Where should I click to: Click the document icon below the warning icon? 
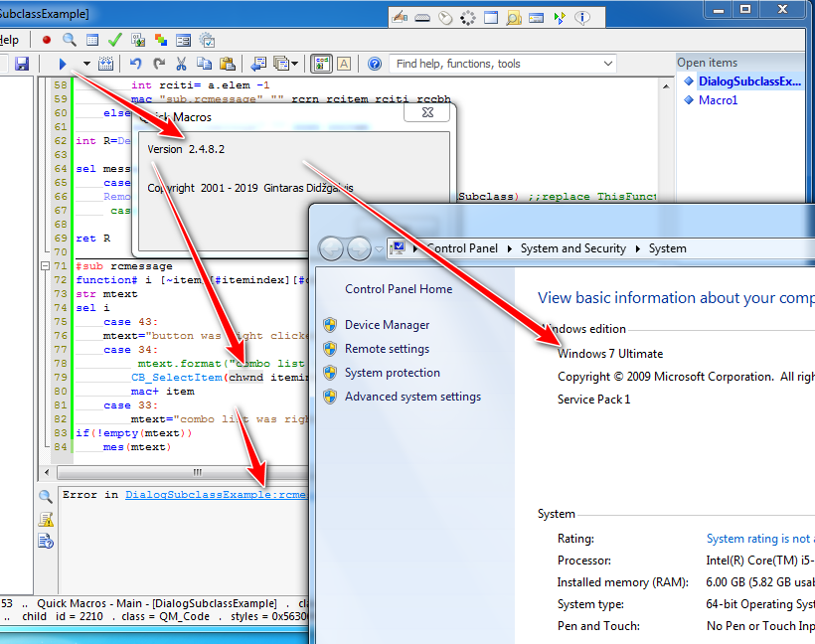click(46, 542)
